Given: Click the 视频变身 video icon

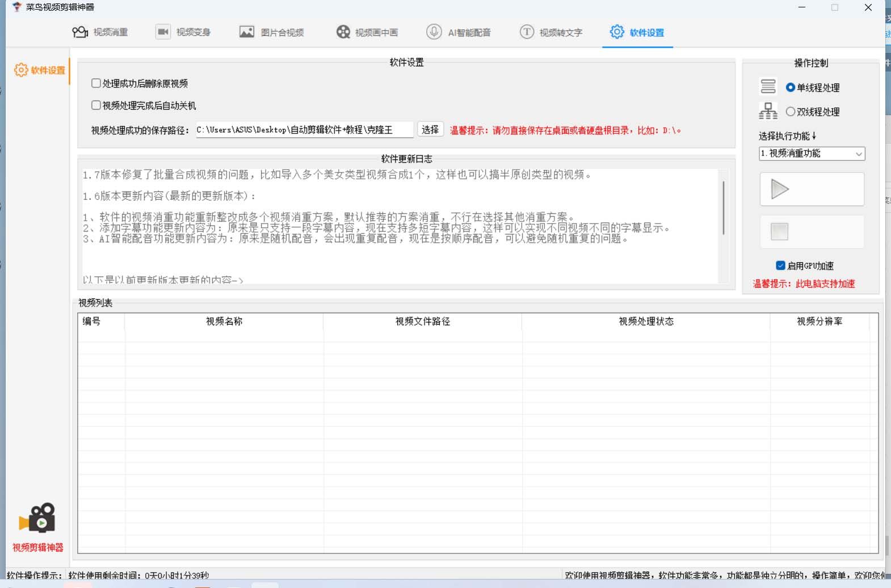Looking at the screenshot, I should [x=163, y=32].
